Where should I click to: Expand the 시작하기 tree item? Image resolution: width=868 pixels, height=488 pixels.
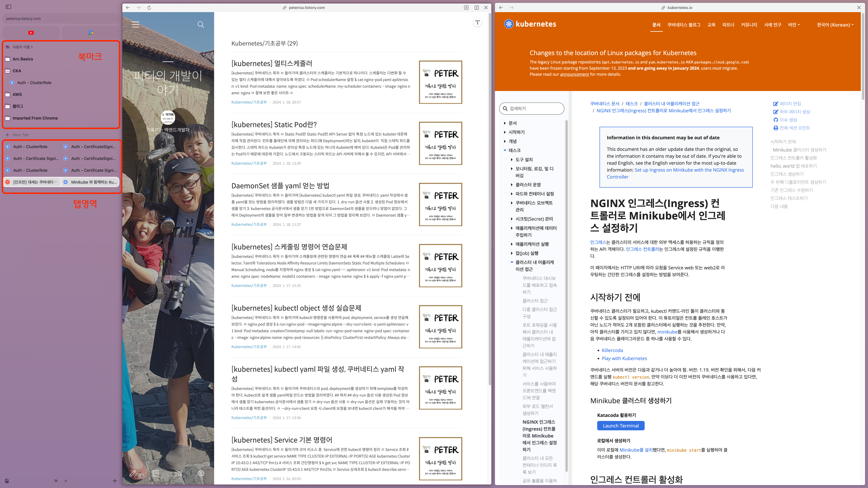point(516,132)
